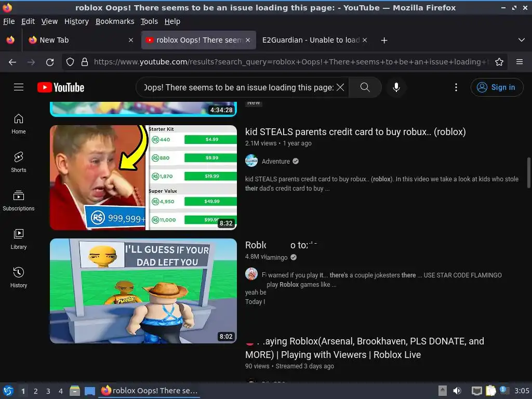This screenshot has width=532, height=399.
Task: Open Shorts in the sidebar
Action: tap(19, 162)
